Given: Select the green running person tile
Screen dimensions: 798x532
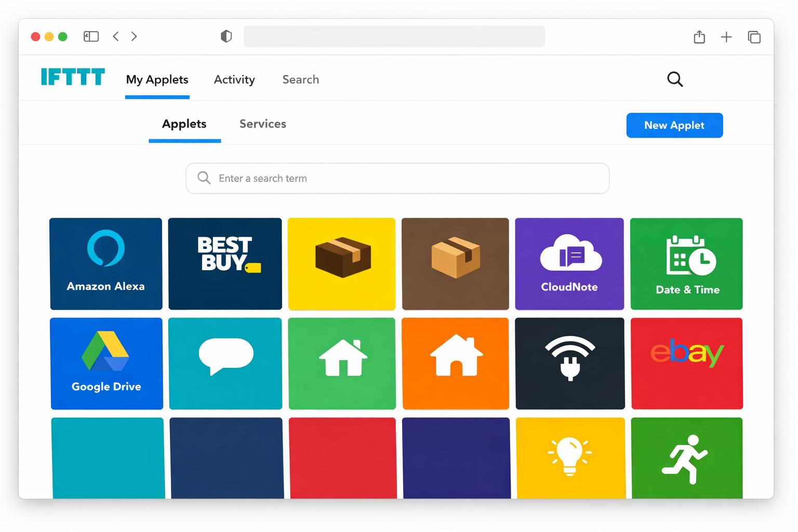Looking at the screenshot, I should 687,458.
